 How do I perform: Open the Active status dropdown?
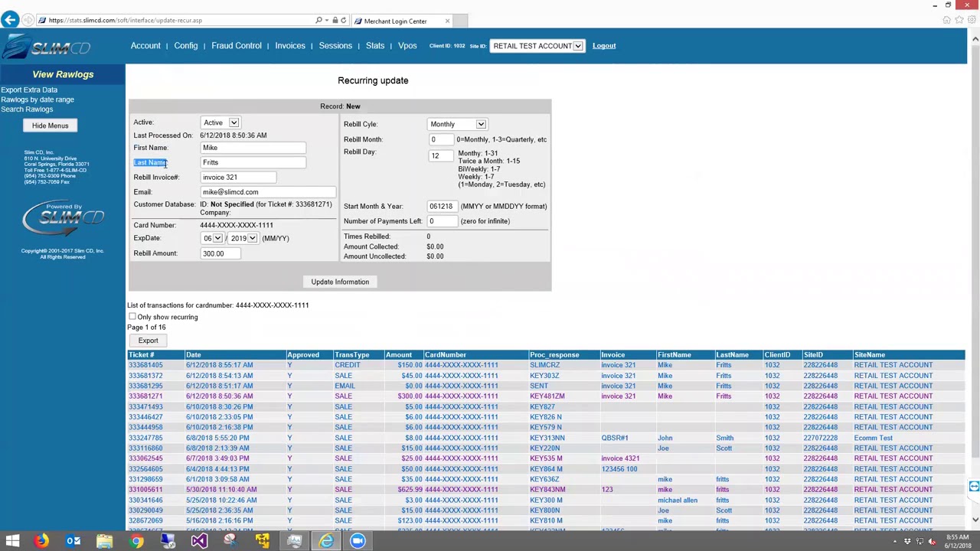tap(220, 122)
